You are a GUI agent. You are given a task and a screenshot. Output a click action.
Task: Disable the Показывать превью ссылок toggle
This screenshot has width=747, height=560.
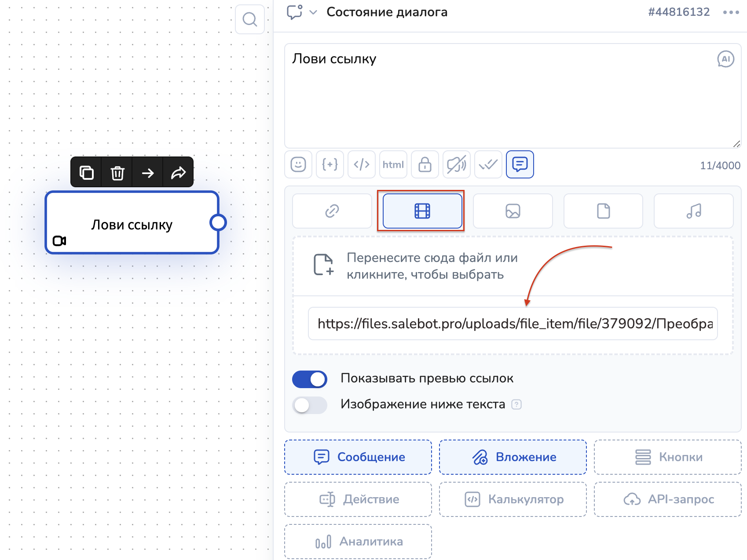(x=310, y=379)
